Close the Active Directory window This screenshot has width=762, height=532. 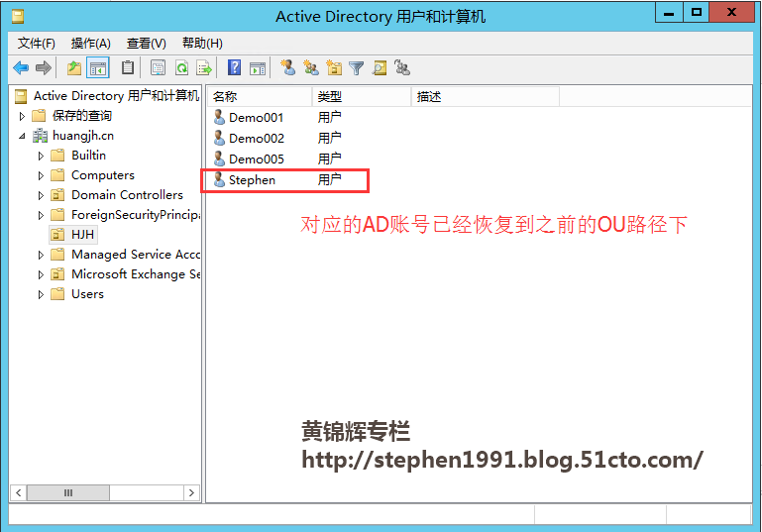[731, 13]
